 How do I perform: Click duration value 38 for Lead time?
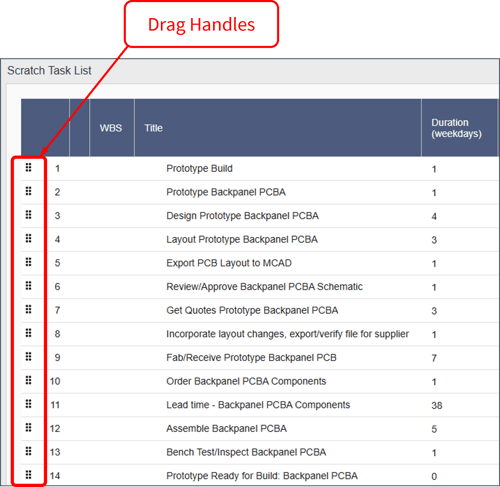[x=437, y=406]
